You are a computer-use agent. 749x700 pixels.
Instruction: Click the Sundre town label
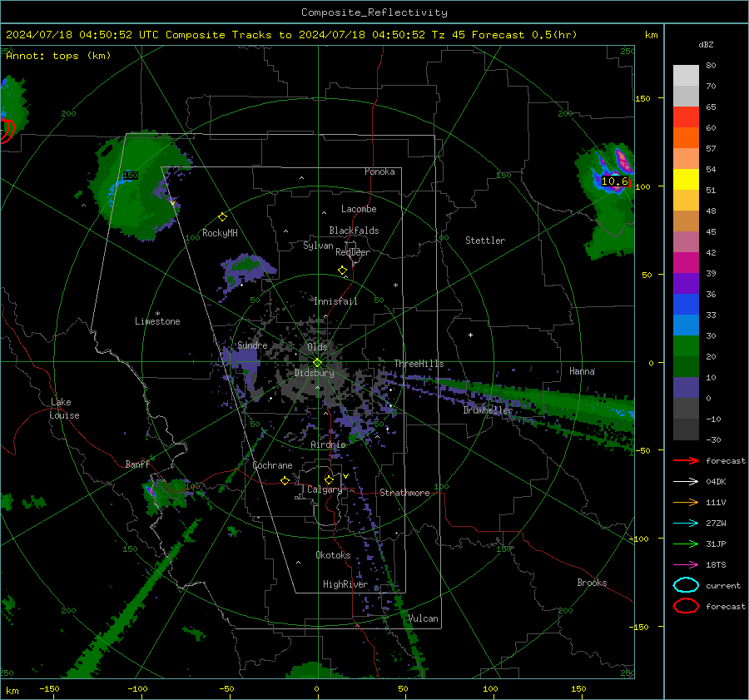click(252, 345)
